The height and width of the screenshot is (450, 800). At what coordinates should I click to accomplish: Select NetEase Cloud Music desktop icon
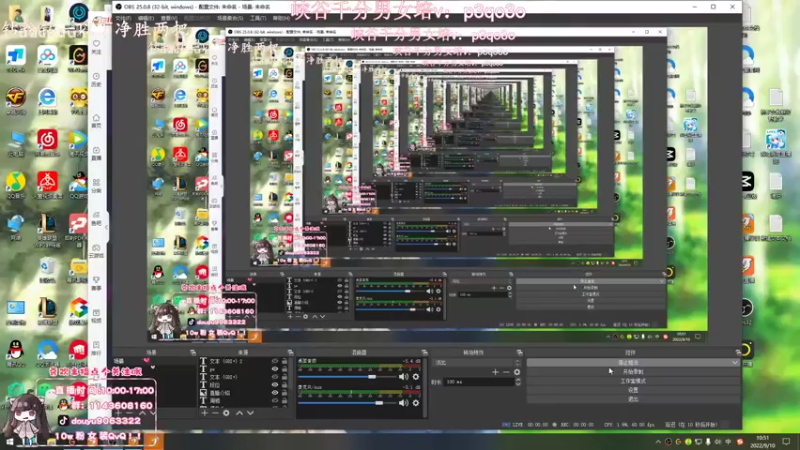tap(47, 142)
